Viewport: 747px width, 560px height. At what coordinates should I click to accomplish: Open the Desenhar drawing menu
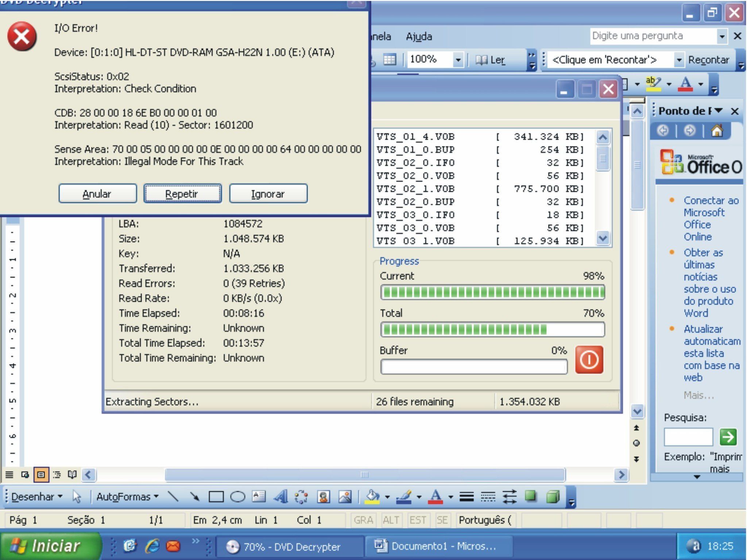pos(36,497)
